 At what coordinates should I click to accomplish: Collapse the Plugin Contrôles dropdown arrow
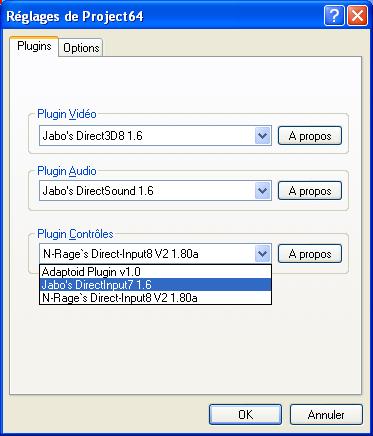coord(262,254)
